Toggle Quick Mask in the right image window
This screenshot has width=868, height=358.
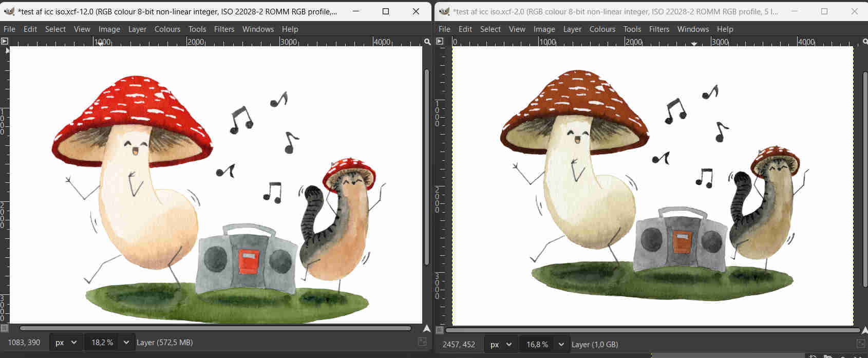[440, 330]
